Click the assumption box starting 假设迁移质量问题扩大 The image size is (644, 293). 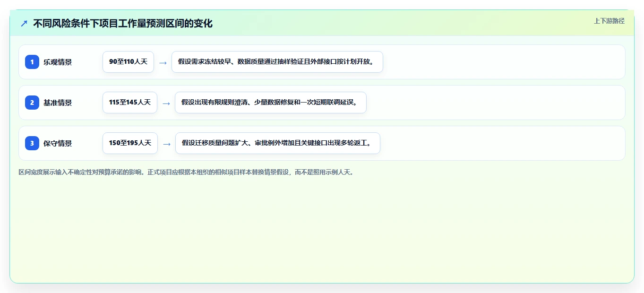[278, 143]
